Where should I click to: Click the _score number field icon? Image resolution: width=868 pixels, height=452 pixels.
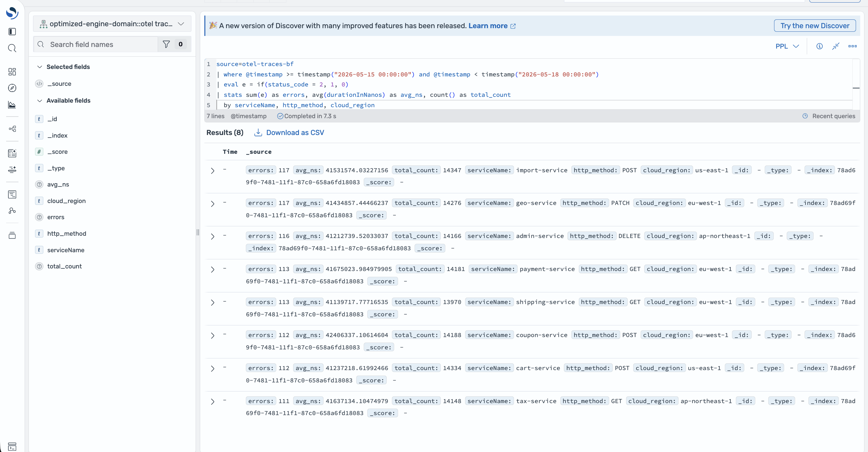(x=39, y=152)
